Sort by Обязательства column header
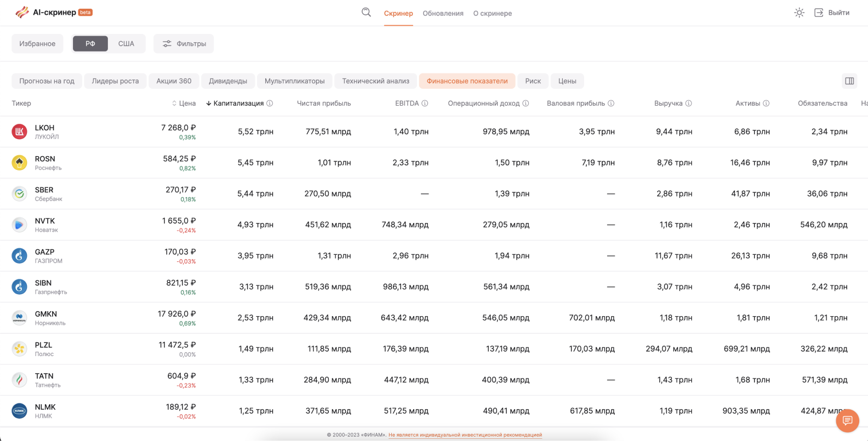Screen dimensions: 868x441 coord(823,103)
